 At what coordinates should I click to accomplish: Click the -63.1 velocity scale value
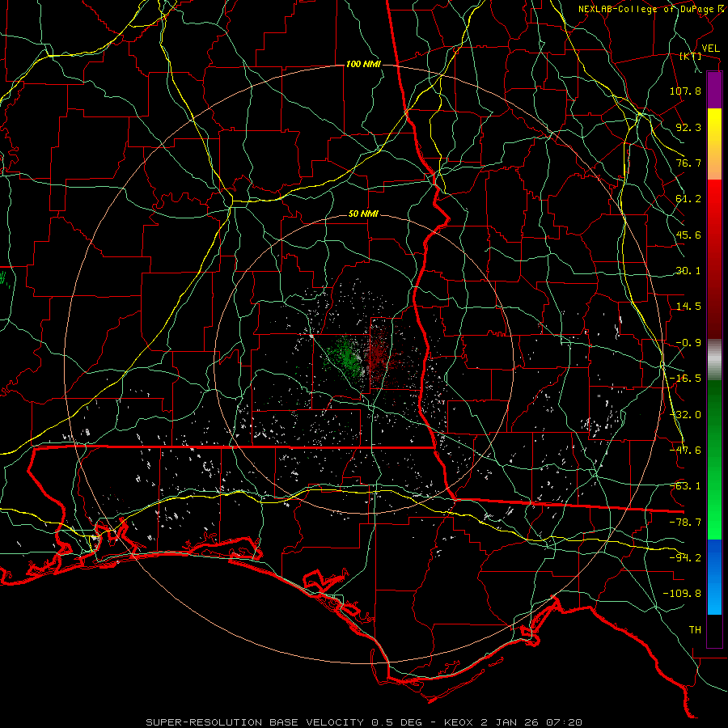click(x=685, y=486)
